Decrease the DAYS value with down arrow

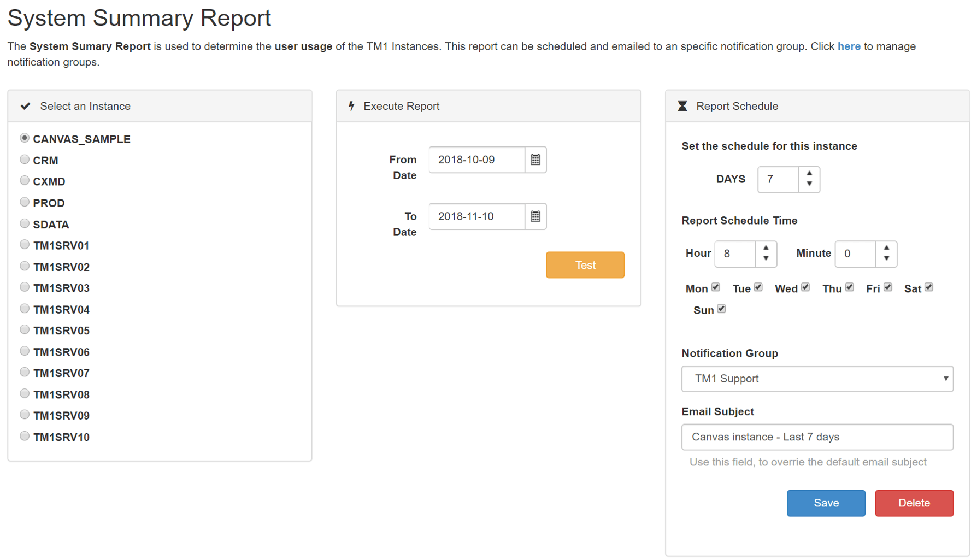(809, 185)
